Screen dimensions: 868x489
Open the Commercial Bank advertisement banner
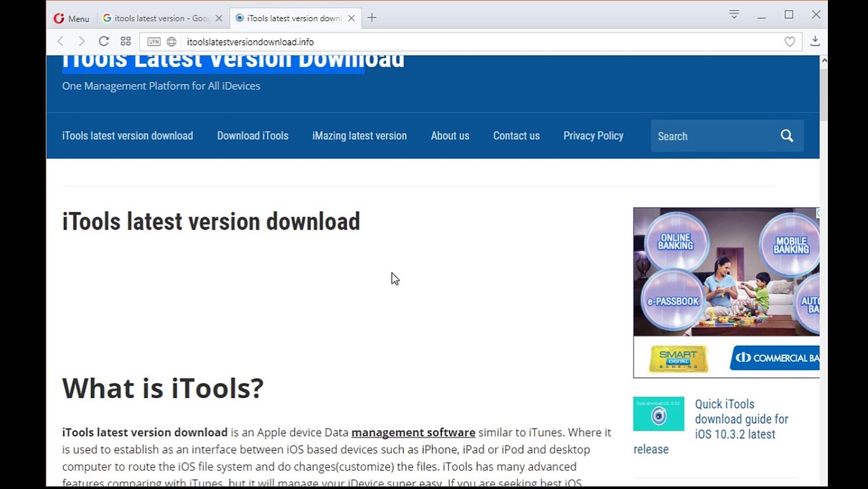726,293
